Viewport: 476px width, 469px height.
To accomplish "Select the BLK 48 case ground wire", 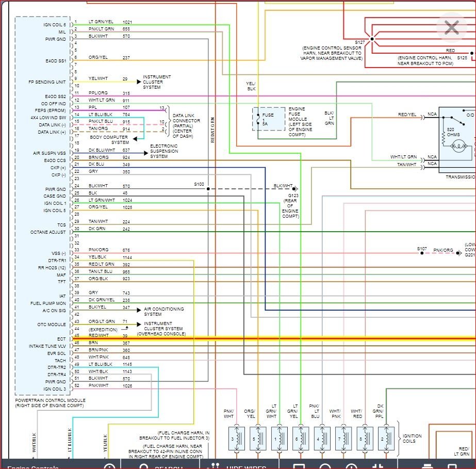I will point(108,193).
